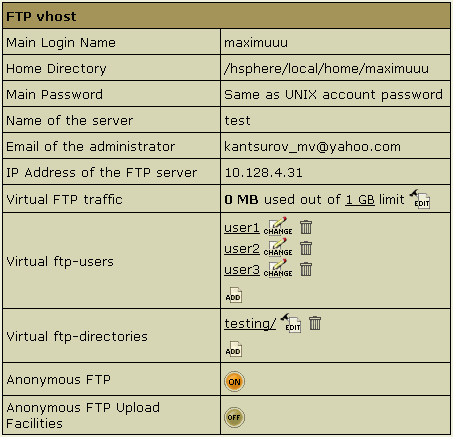This screenshot has height=437, width=453.
Task: Delete user3 with the trash icon
Action: click(306, 269)
